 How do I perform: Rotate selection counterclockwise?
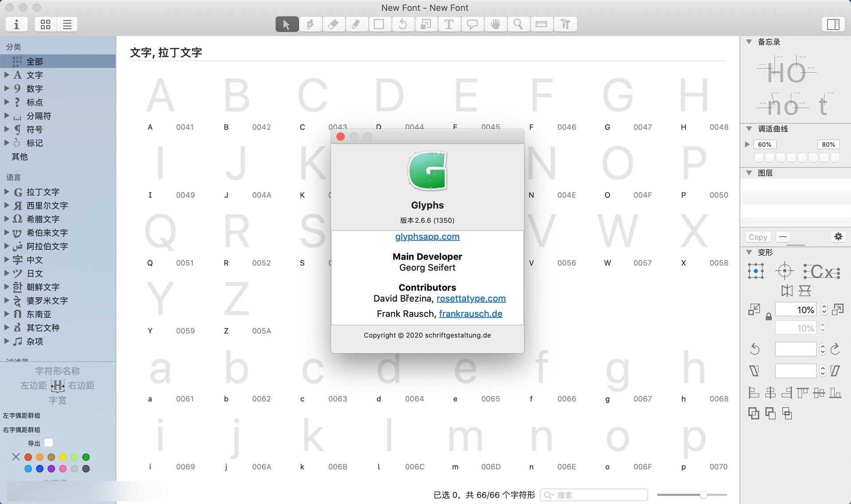(x=754, y=349)
